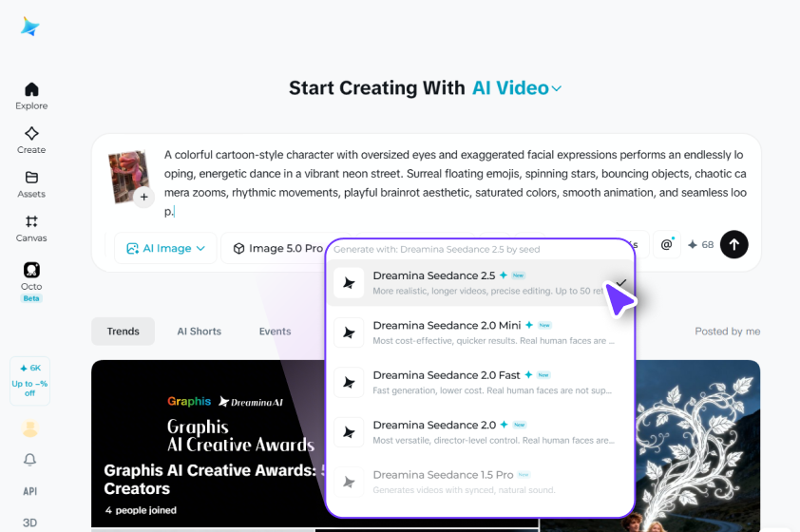
Task: Click the @ mention button
Action: click(666, 244)
